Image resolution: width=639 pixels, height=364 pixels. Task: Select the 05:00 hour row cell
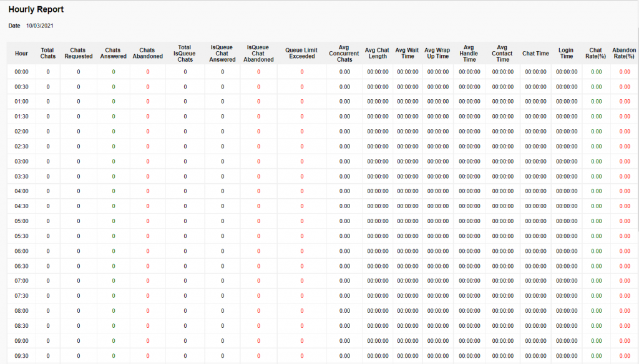21,221
